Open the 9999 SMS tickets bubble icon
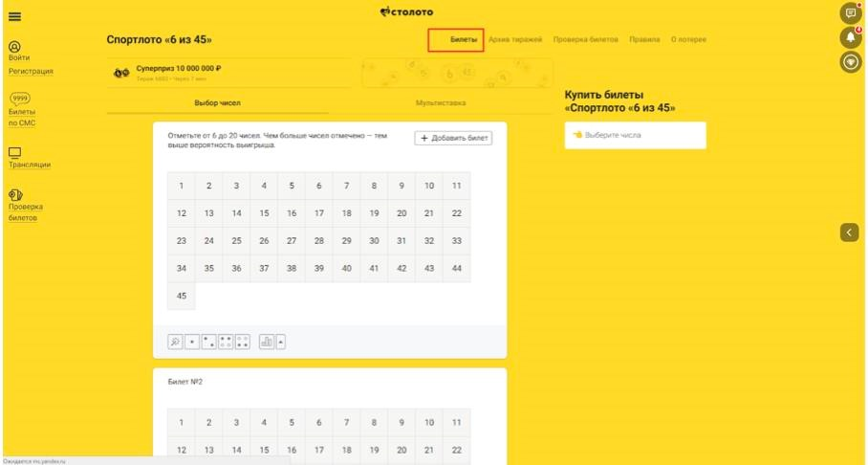 click(20, 99)
